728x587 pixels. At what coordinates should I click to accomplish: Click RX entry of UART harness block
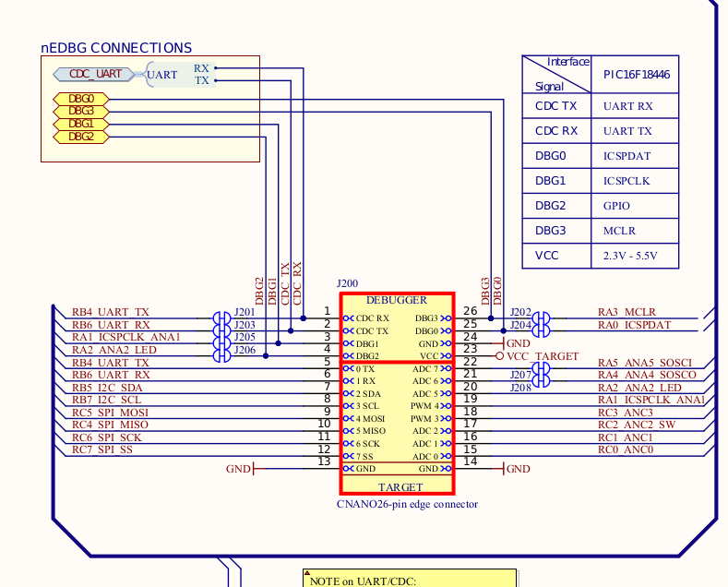click(x=201, y=68)
